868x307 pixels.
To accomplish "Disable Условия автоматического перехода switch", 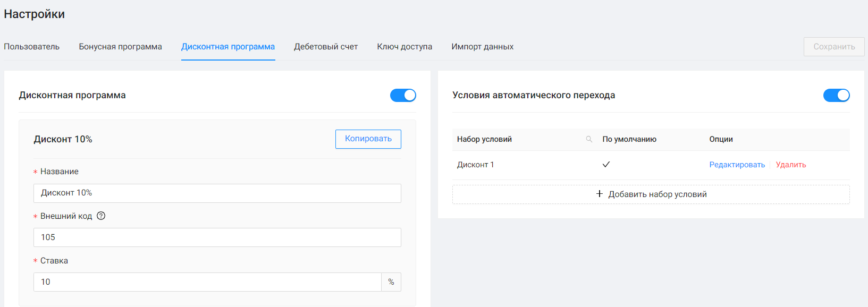I will coord(836,95).
